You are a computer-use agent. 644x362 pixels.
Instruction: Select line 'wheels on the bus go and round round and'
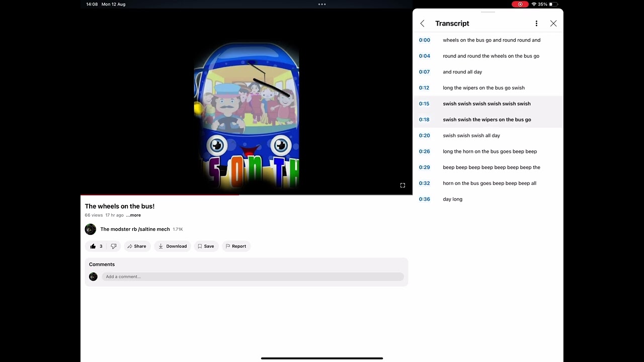tap(492, 40)
